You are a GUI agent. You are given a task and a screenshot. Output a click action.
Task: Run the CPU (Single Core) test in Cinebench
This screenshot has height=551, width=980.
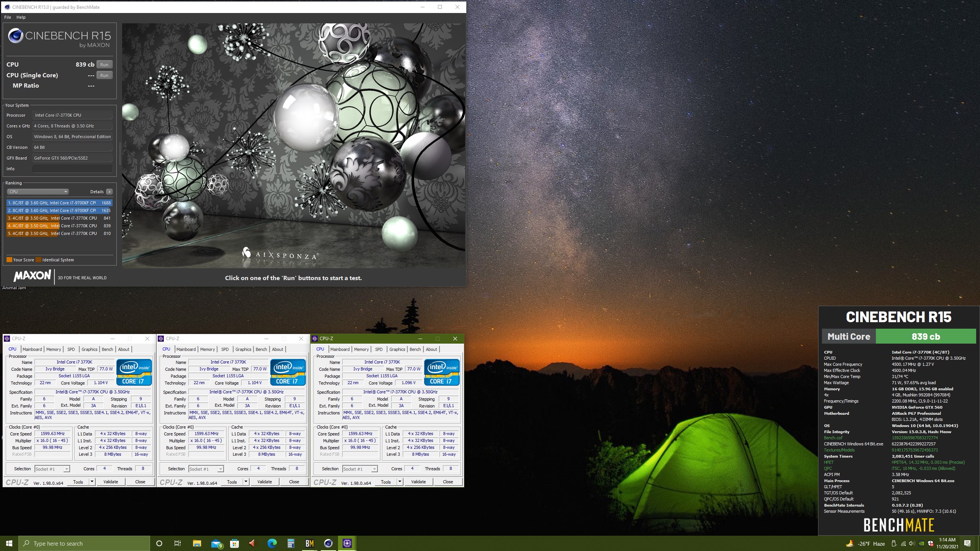click(105, 75)
